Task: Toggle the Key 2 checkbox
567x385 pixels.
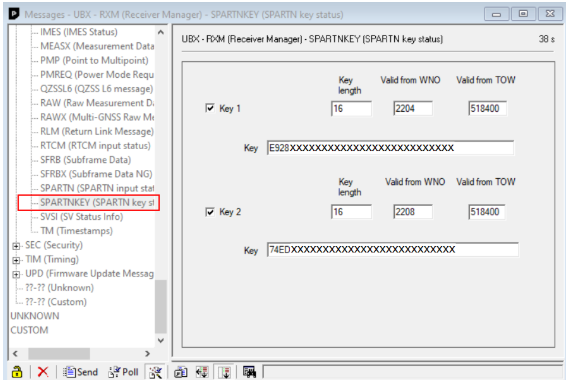Action: tap(210, 211)
